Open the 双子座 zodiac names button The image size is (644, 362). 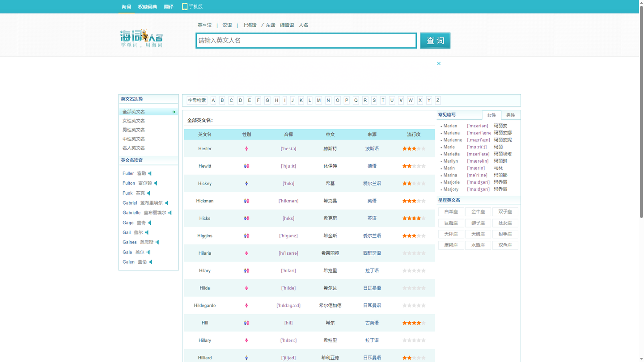tap(505, 212)
